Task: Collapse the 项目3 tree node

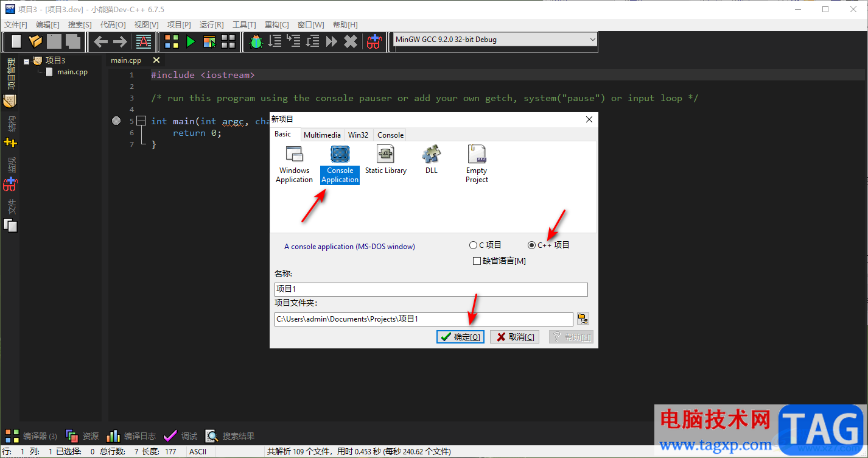Action: click(27, 61)
